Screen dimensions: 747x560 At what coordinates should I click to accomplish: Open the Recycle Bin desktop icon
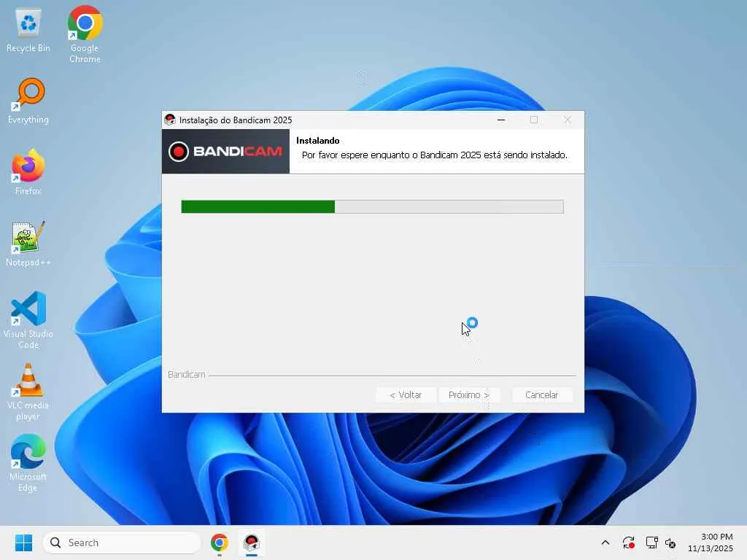pyautogui.click(x=28, y=29)
